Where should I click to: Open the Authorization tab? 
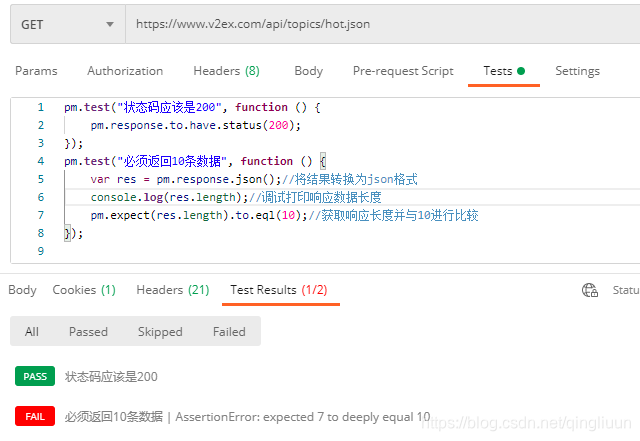125,71
